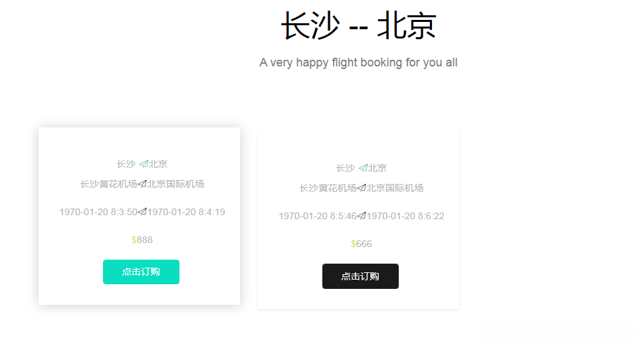Click teal plane icon in the $888 card route
This screenshot has height=346, width=644.
[144, 164]
